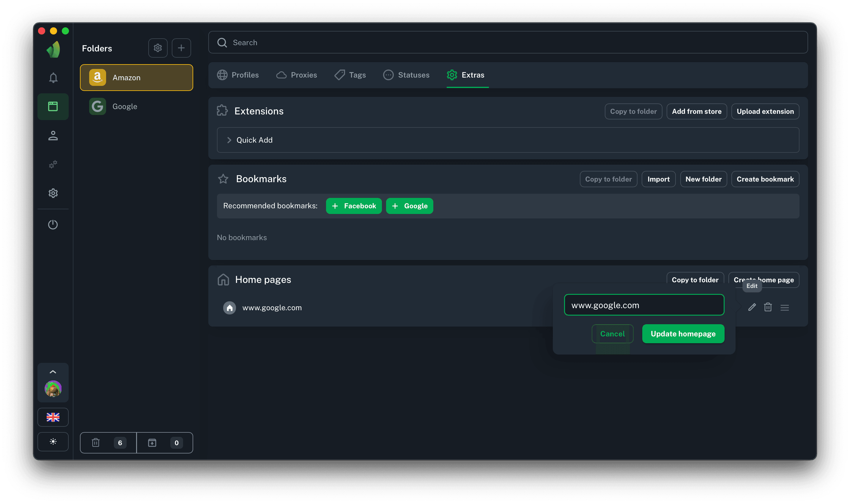
Task: Click the drag handle on the homepage row
Action: [x=784, y=308]
